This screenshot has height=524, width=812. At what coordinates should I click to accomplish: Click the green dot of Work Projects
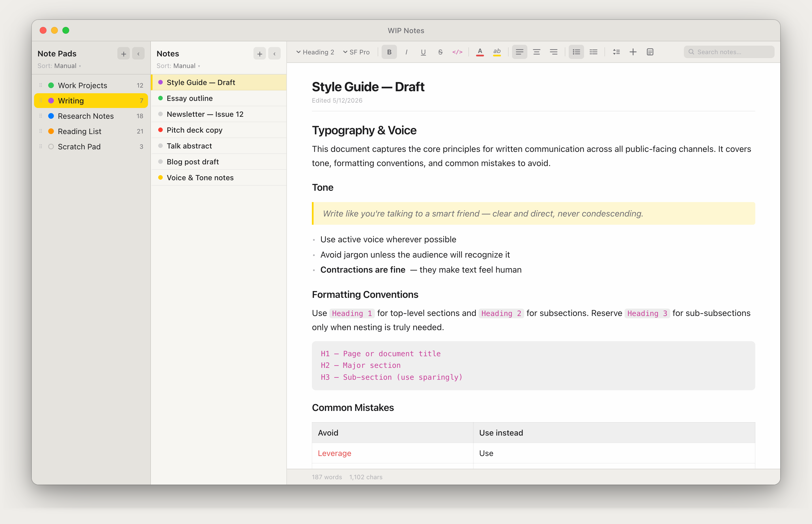click(x=51, y=85)
